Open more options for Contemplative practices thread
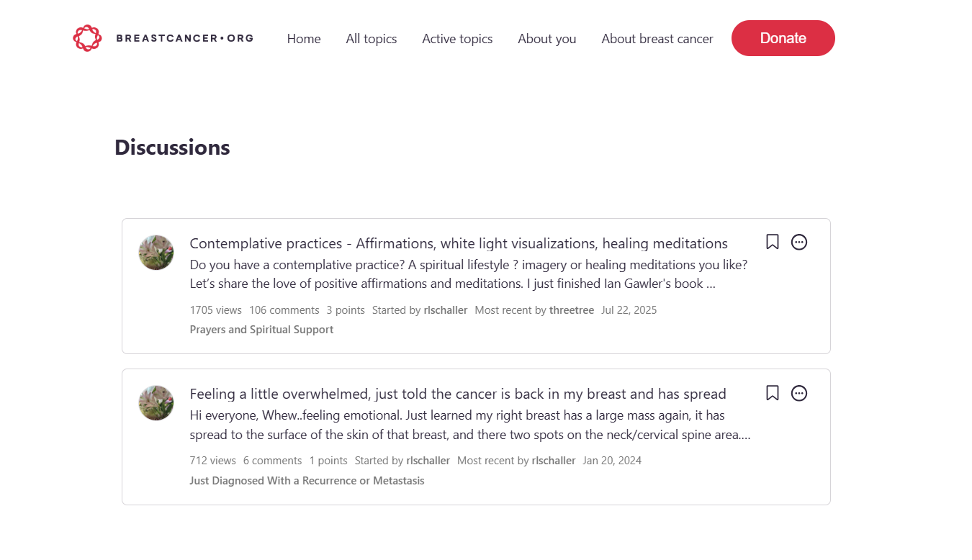This screenshot has height=560, width=972. (799, 242)
